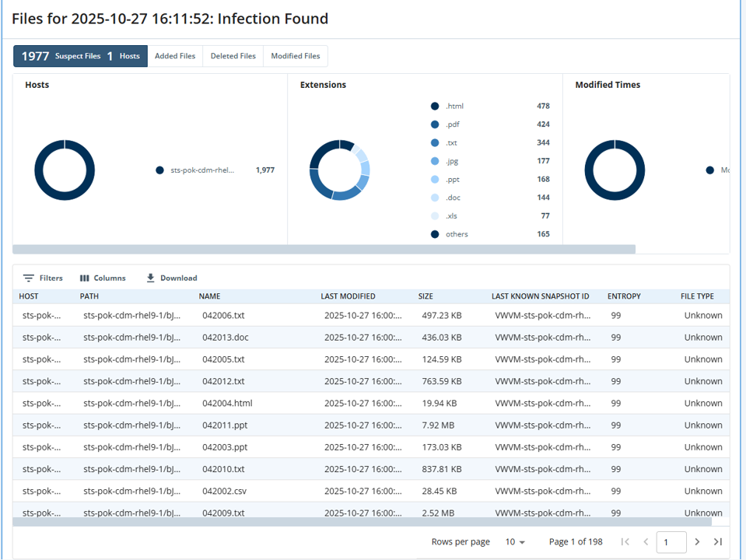
Task: Go to the next page arrow
Action: click(x=697, y=542)
